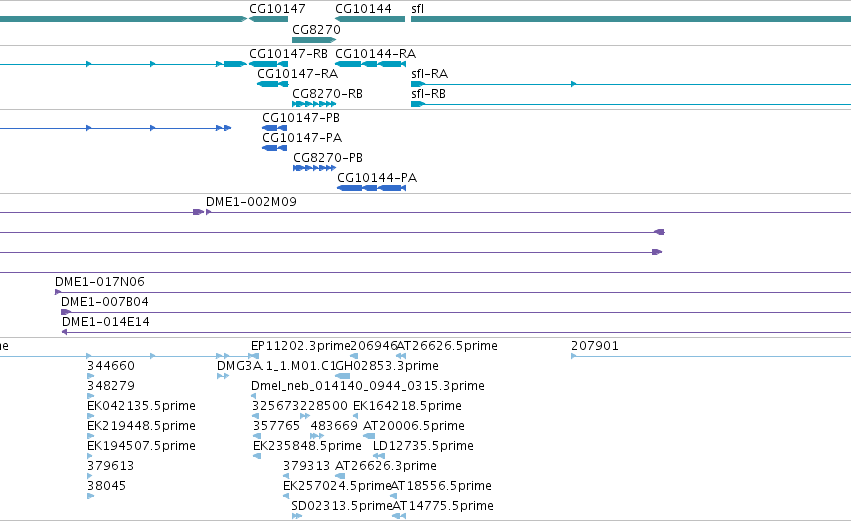Click the 483669 EST label
The image size is (851, 521).
(x=334, y=426)
